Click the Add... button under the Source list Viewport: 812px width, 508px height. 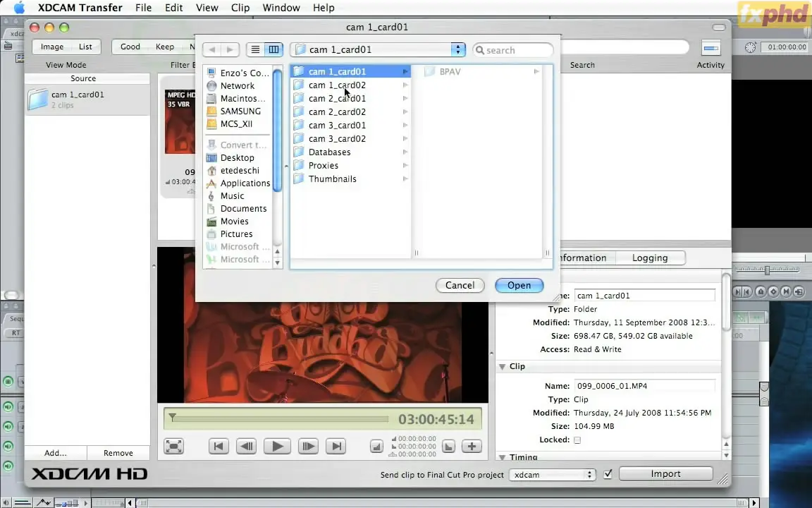coord(56,453)
